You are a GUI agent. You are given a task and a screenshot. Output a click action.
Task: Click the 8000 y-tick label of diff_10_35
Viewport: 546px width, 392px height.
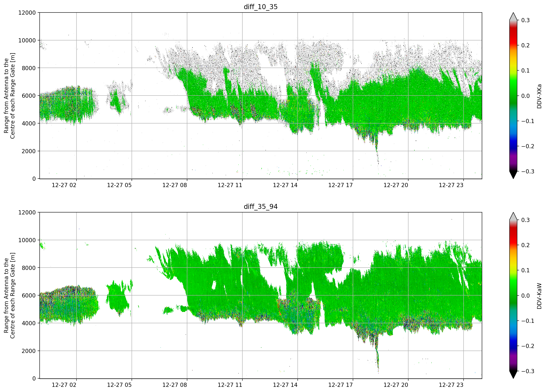[29, 68]
